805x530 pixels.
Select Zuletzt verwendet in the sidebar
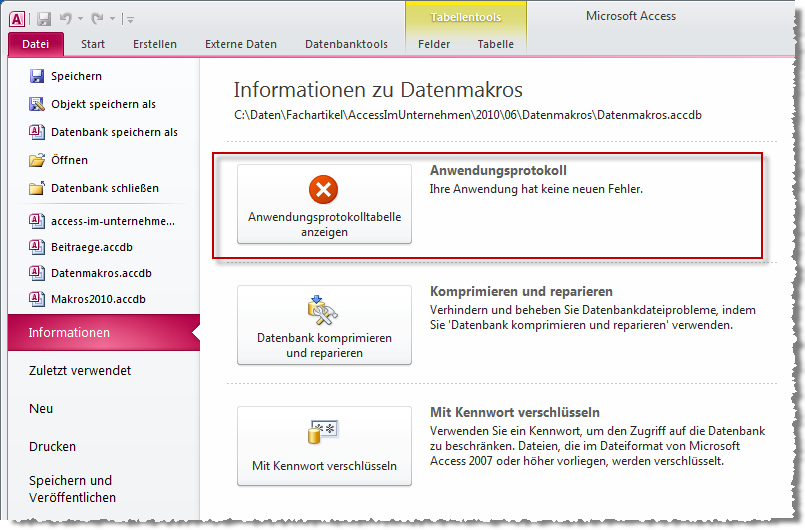[x=80, y=371]
